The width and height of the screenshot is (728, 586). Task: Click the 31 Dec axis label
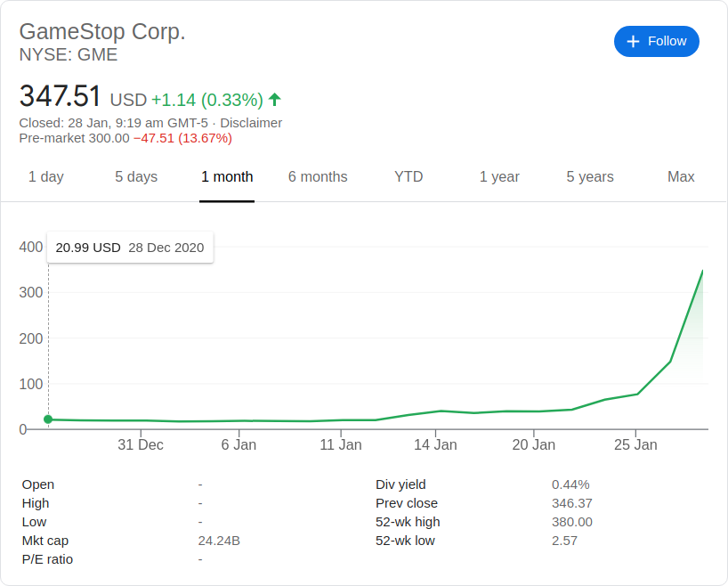pyautogui.click(x=141, y=444)
